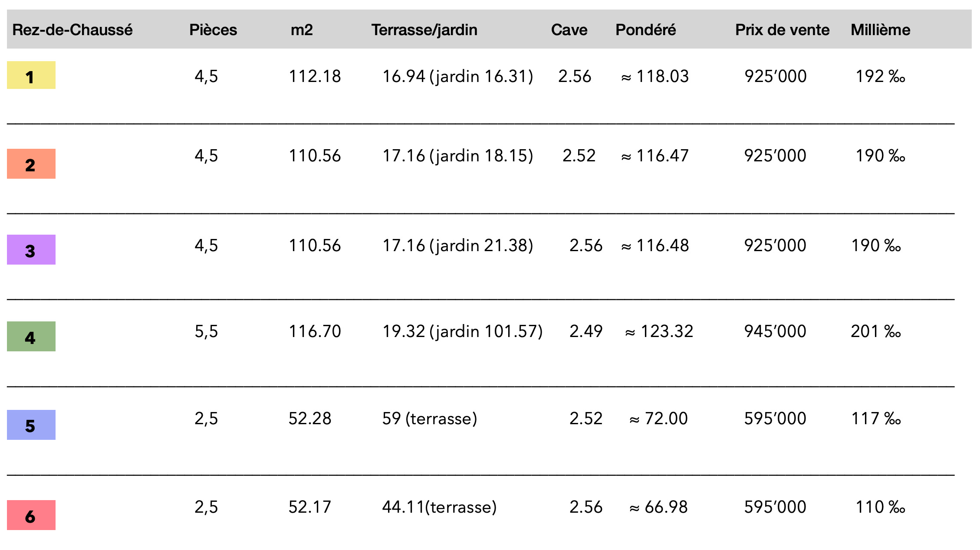Click the 59 (terrasse) cell
The image size is (980, 550).
[429, 419]
